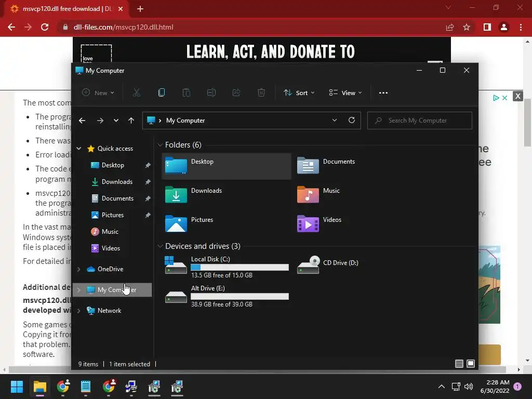Open the New dropdown in Explorer
Screen dimensions: 532x399
coord(98,92)
